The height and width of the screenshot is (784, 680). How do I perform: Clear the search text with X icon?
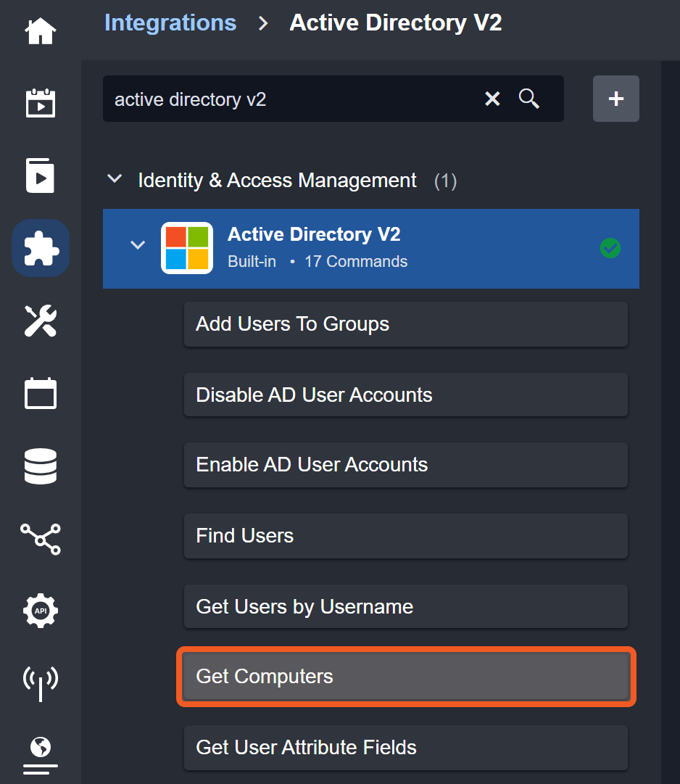coord(492,99)
